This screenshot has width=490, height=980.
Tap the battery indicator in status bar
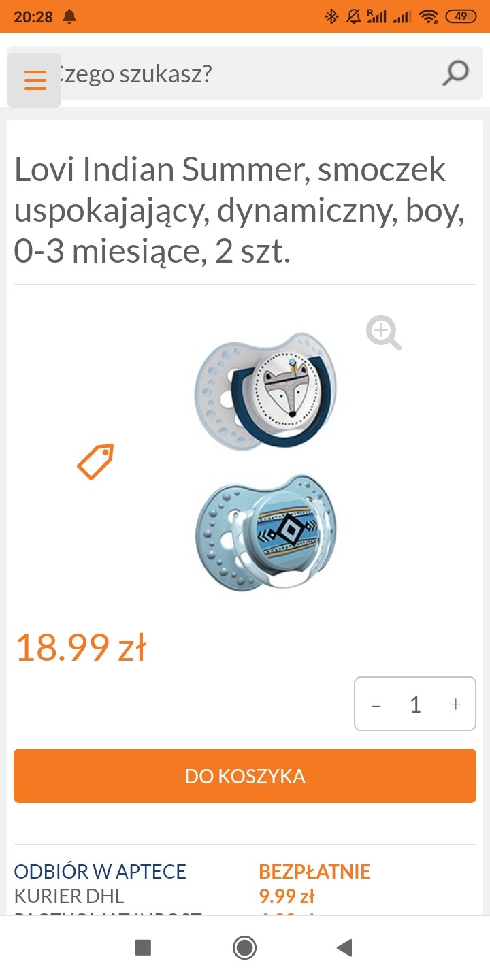(x=461, y=16)
